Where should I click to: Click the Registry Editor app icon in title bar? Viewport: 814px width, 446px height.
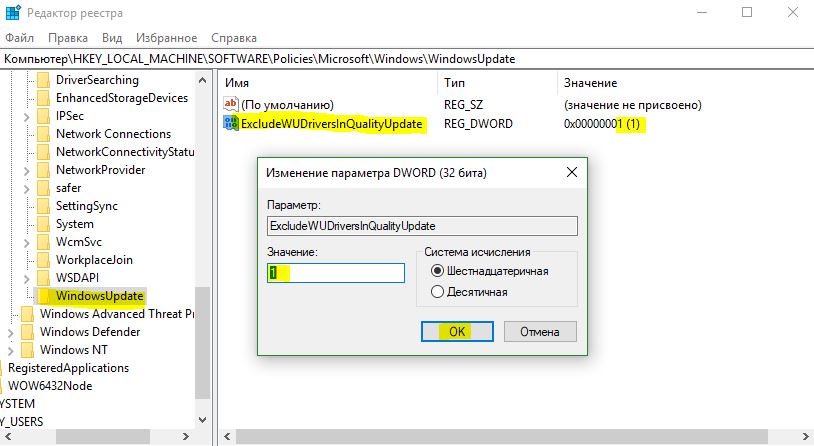(x=12, y=12)
